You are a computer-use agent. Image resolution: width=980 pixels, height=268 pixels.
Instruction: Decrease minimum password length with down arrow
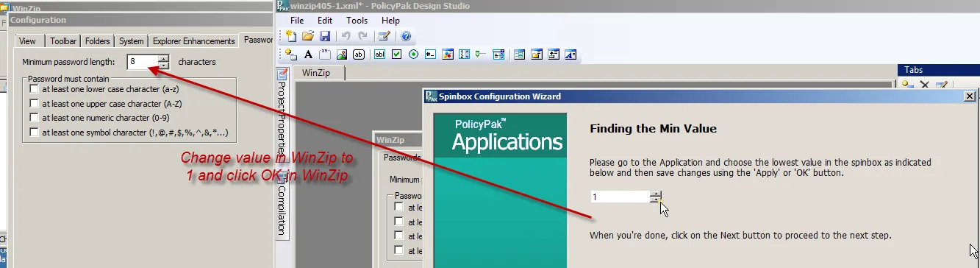[163, 66]
